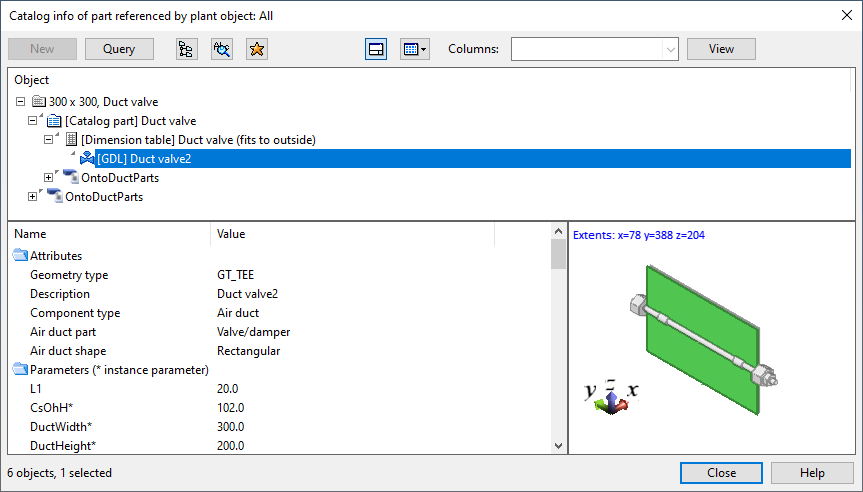Click the properties list scroll-up arrow

559,231
